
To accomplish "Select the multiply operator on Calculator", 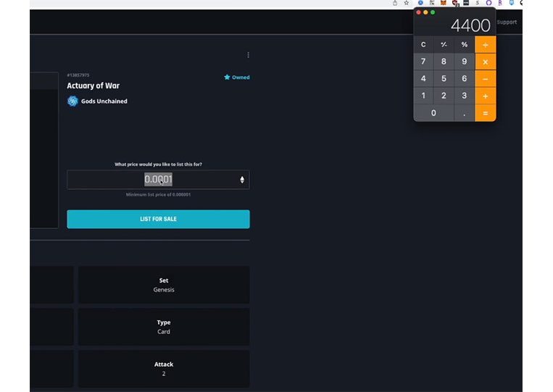I will (486, 62).
